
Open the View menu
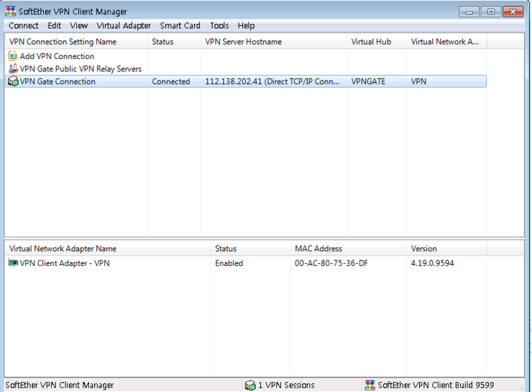point(78,26)
